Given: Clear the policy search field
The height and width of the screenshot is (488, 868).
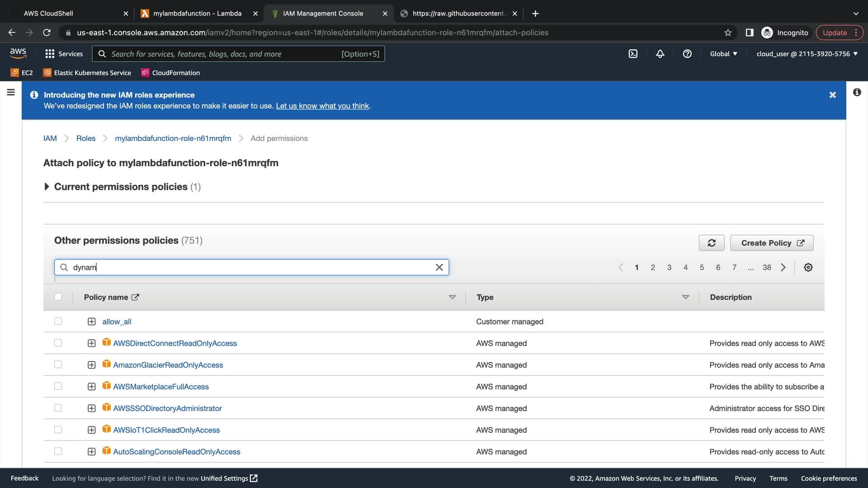Looking at the screenshot, I should 439,267.
